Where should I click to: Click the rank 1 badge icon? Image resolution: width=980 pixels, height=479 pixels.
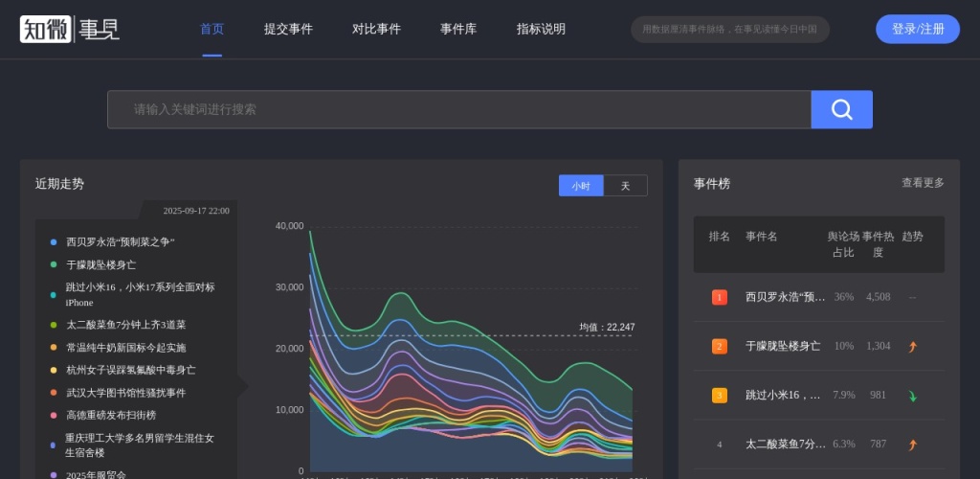pos(720,297)
